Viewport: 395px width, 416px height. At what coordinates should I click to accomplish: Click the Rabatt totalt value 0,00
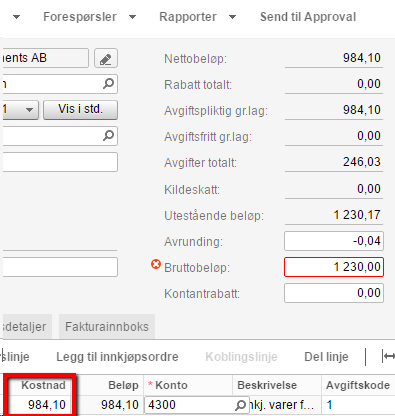point(369,84)
